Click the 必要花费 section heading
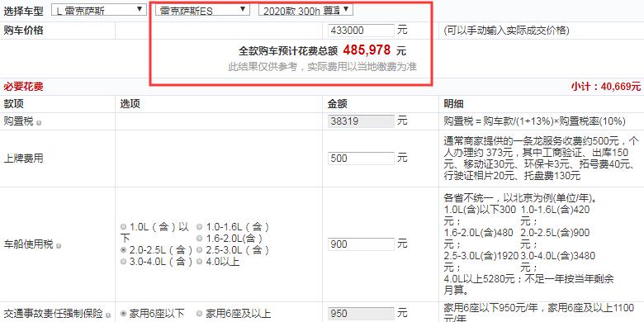Viewport: 644px width, 322px height. (x=23, y=87)
